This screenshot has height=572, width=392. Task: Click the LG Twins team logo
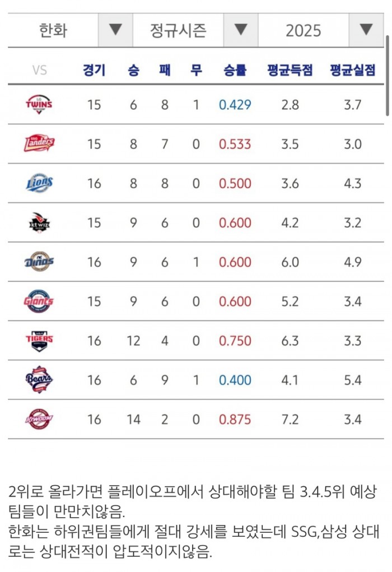[x=39, y=105]
